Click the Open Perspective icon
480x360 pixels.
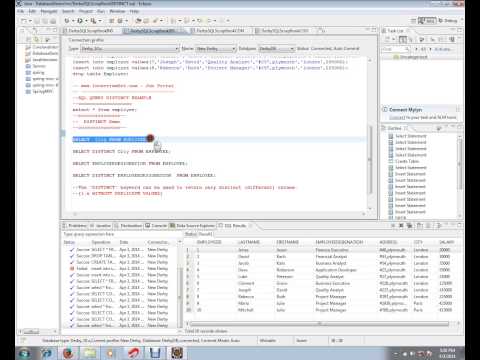[413, 21]
